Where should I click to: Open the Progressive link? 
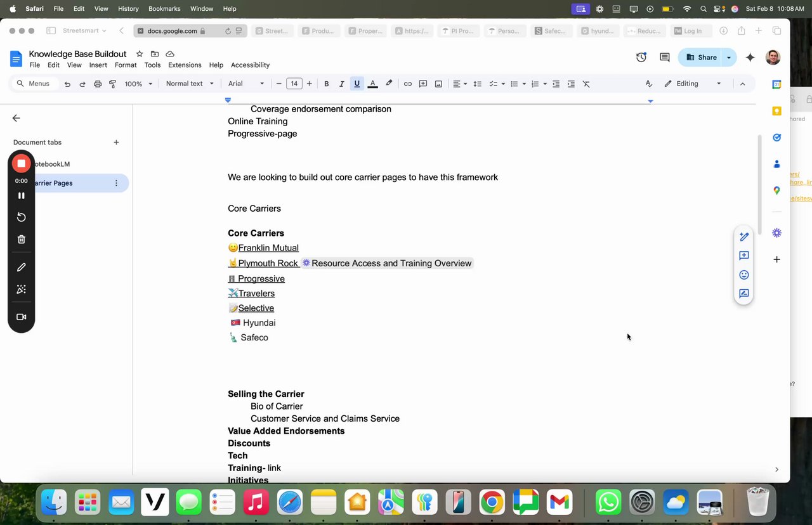[261, 279]
